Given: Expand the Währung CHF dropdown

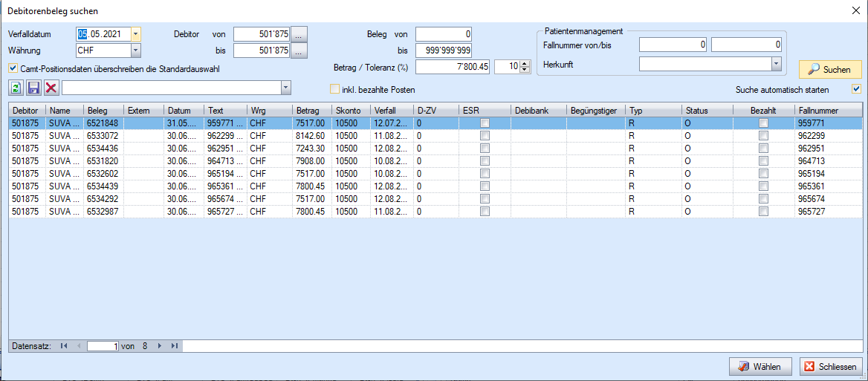Looking at the screenshot, I should click(x=135, y=51).
